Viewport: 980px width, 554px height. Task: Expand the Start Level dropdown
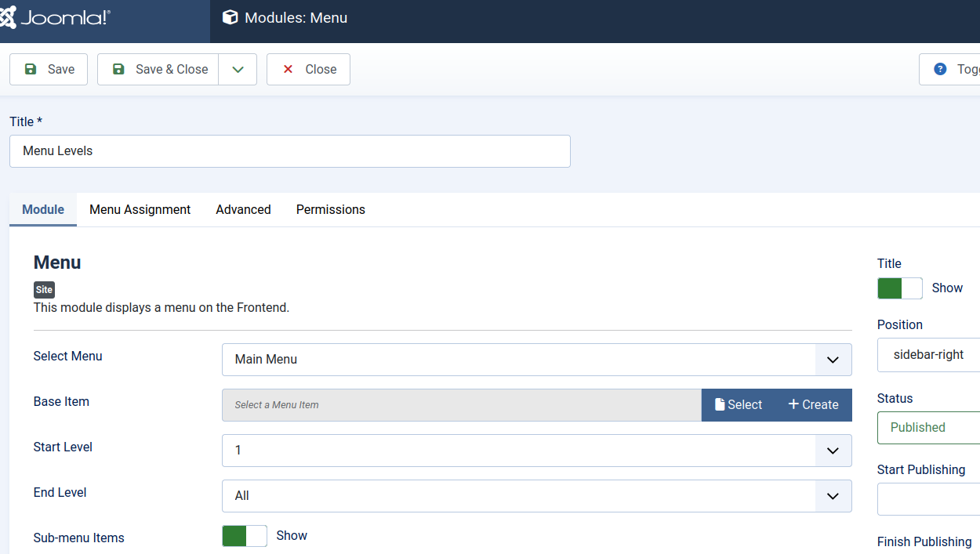(x=536, y=451)
